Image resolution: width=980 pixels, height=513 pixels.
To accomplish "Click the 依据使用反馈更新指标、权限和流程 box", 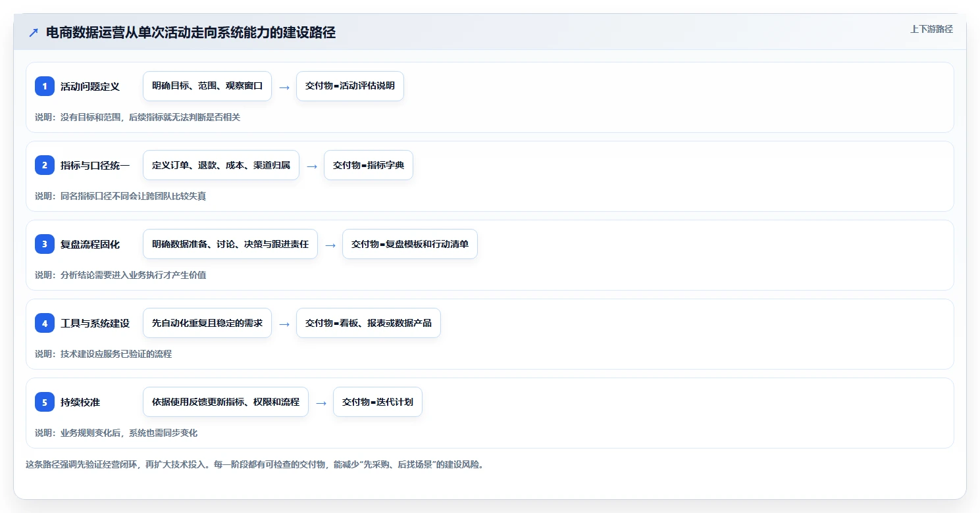I will 226,402.
